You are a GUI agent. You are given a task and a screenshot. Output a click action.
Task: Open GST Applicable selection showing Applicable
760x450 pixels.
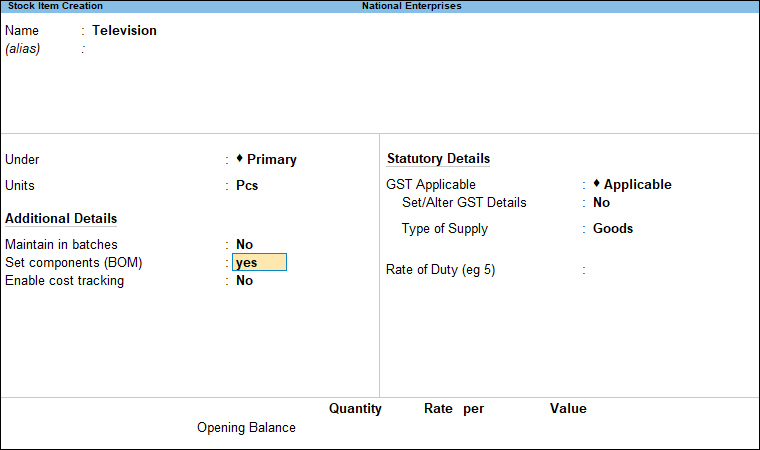point(637,185)
